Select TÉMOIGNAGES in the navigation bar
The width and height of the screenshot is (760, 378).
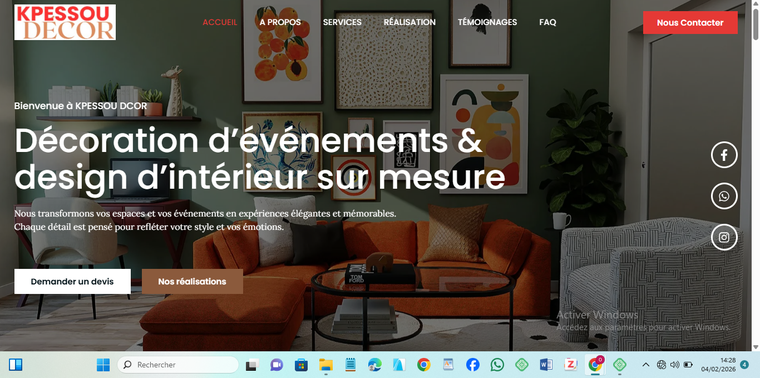(487, 22)
